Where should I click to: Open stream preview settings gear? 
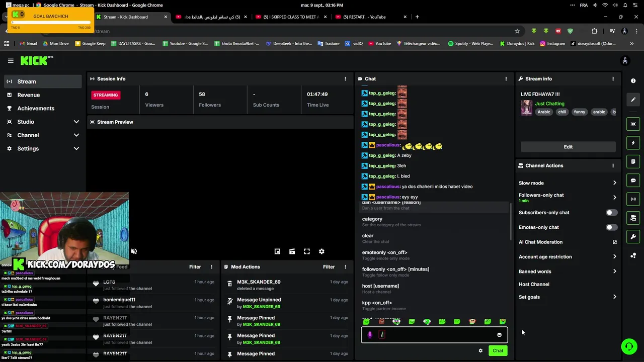(x=321, y=251)
